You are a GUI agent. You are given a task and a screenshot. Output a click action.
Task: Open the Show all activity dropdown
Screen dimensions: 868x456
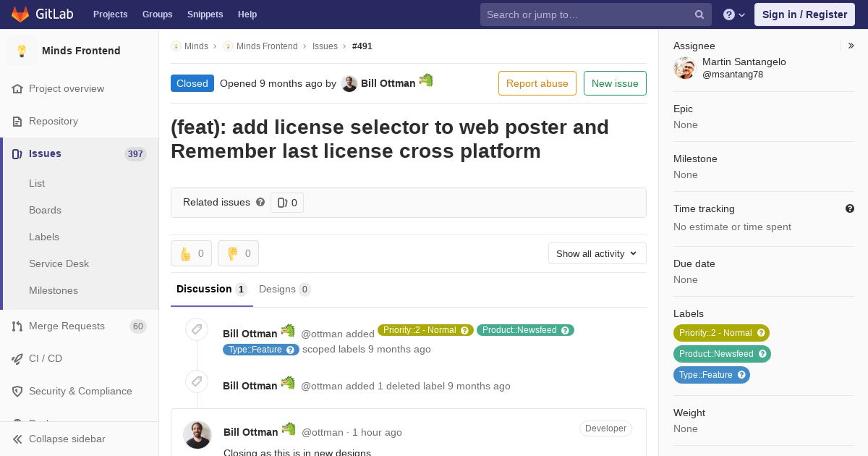point(597,253)
